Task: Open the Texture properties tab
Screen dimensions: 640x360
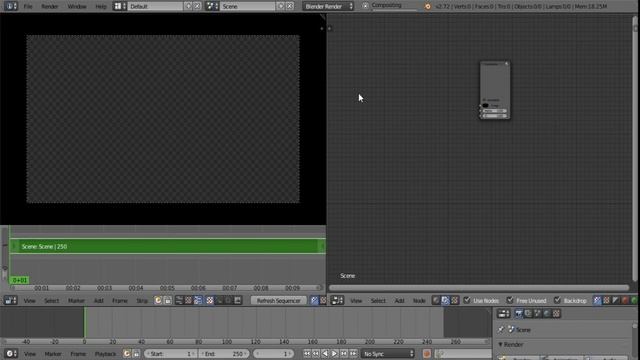Action: (556, 313)
